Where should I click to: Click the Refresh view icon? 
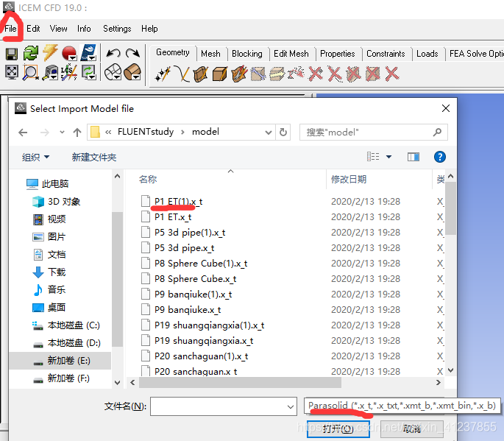89,72
